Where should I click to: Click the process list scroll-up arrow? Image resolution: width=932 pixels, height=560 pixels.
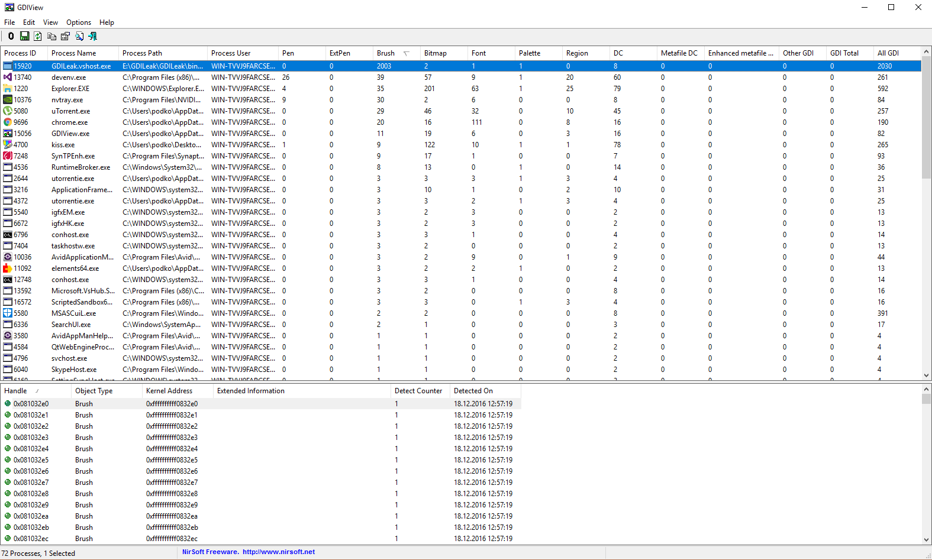coord(927,51)
